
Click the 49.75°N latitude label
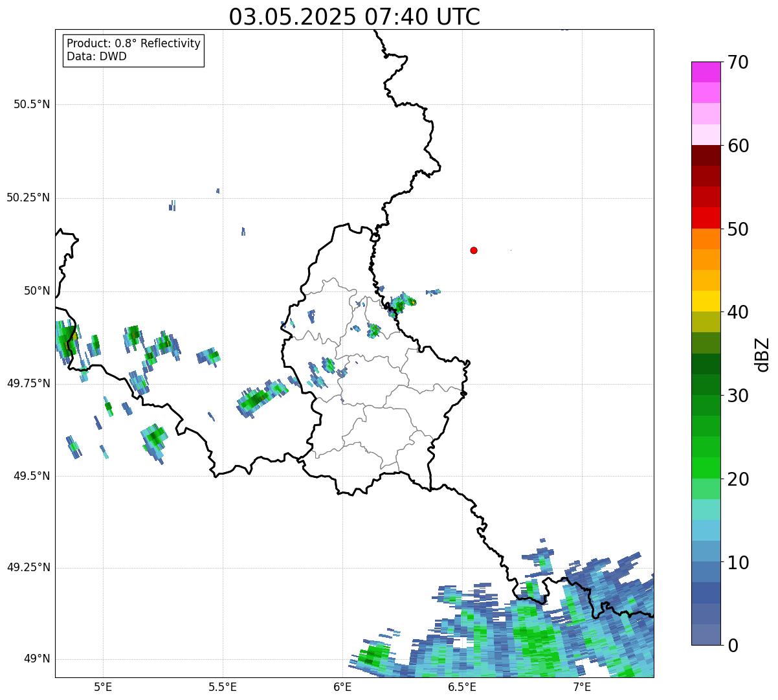(28, 383)
